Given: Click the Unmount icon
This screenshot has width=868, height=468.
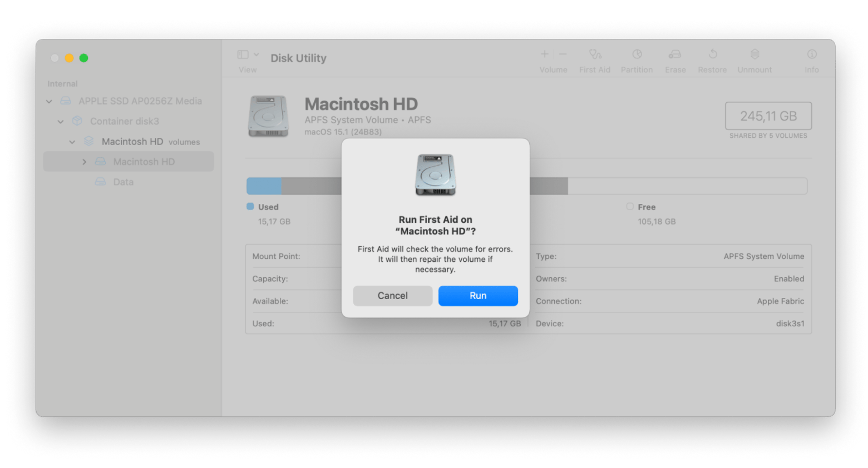Looking at the screenshot, I should [x=754, y=54].
